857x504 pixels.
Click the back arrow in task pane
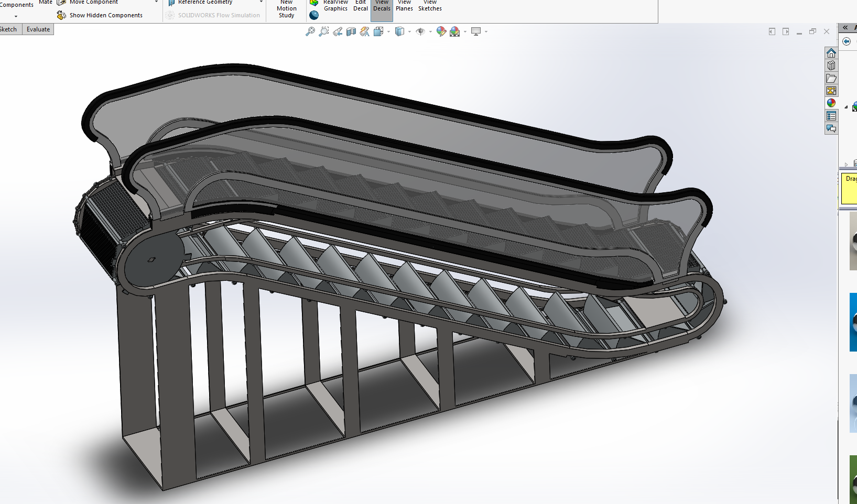pos(847,41)
